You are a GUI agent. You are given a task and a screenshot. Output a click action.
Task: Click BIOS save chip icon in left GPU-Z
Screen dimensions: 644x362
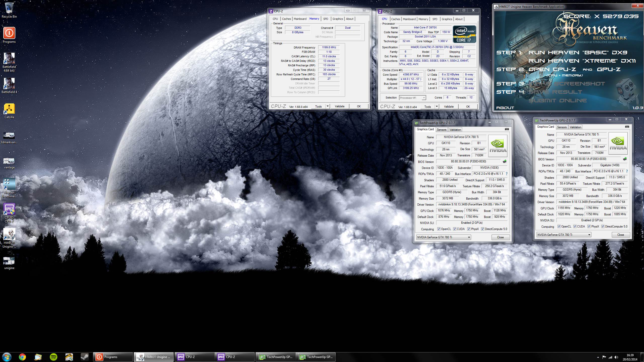(504, 161)
